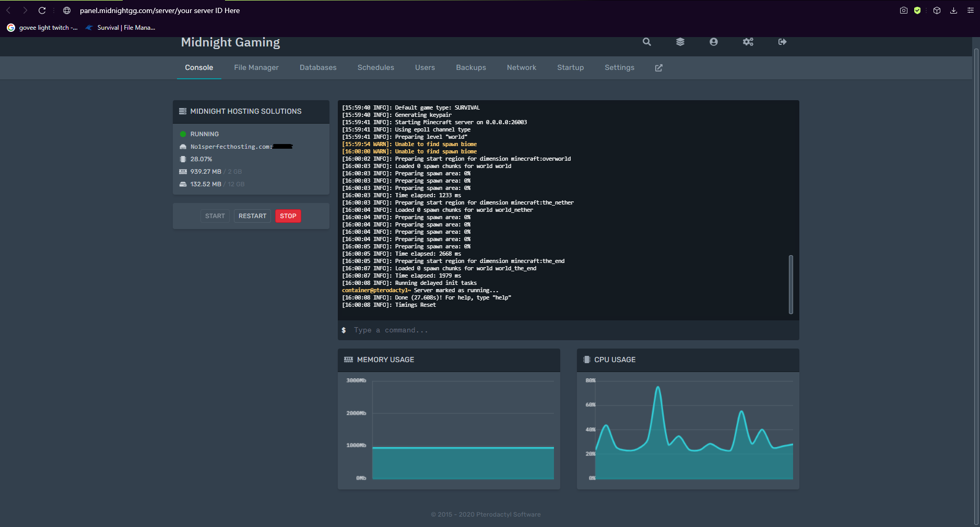Click the site info globe icon in the address bar
The height and width of the screenshot is (527, 980).
click(67, 10)
